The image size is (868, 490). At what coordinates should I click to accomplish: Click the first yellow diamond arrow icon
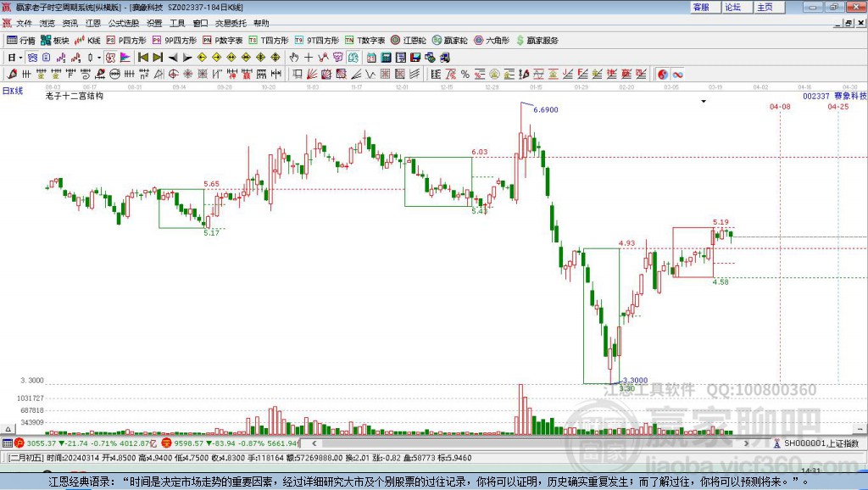pos(202,58)
